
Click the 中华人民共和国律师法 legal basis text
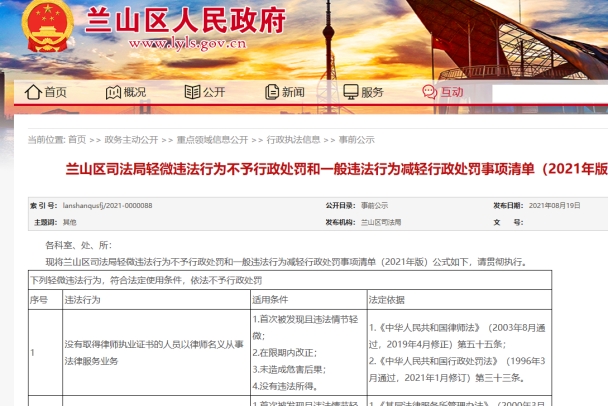click(x=457, y=336)
